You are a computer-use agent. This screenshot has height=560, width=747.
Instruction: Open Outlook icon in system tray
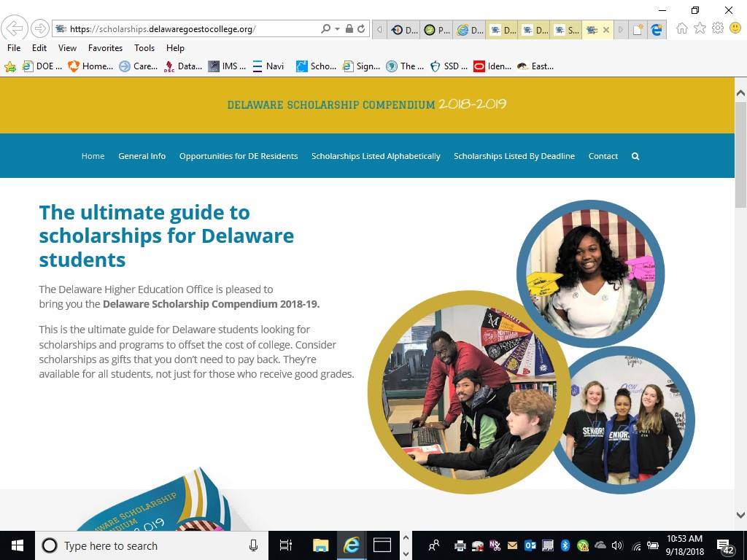tap(530, 545)
